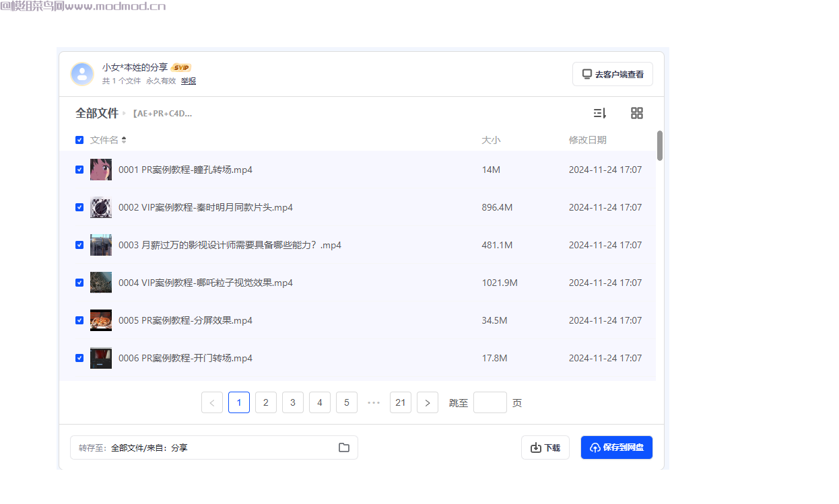
Task: Click sharer name 小女*本姓的分享
Action: coord(135,67)
